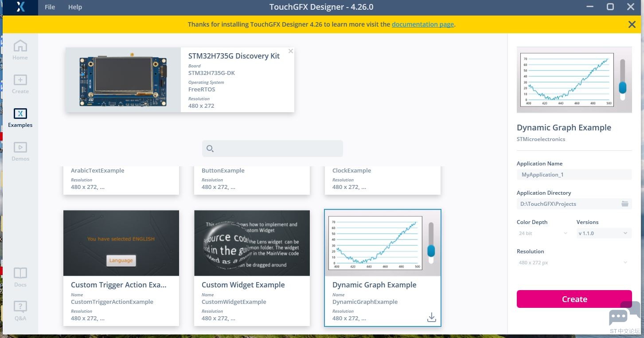
Task: Click the TouchGFX X logo icon
Action: (x=20, y=7)
